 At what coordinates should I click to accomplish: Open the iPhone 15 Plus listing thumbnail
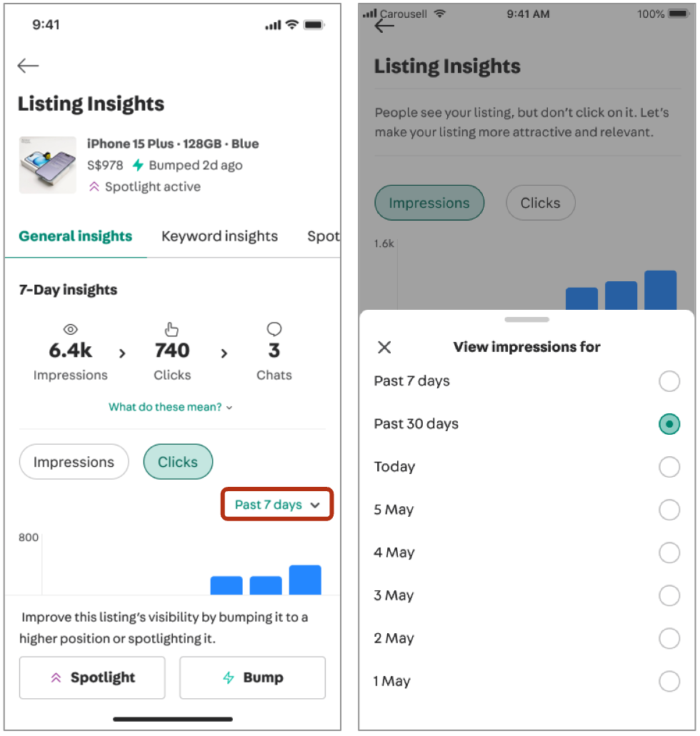[x=47, y=165]
